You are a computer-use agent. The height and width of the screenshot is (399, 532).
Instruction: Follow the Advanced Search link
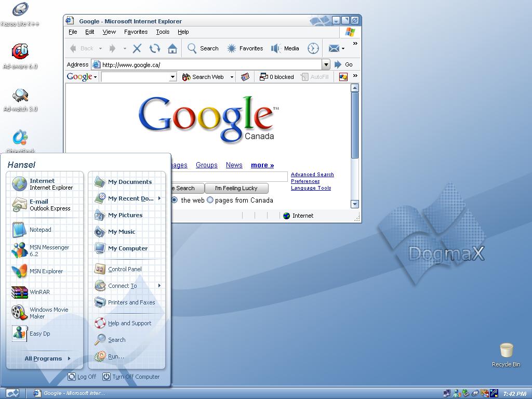[x=312, y=175]
